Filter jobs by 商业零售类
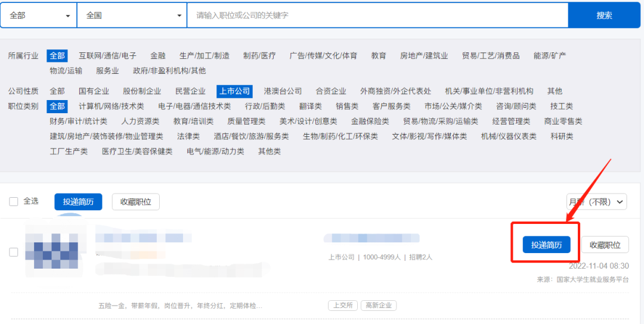This screenshot has height=324, width=644. (x=563, y=121)
